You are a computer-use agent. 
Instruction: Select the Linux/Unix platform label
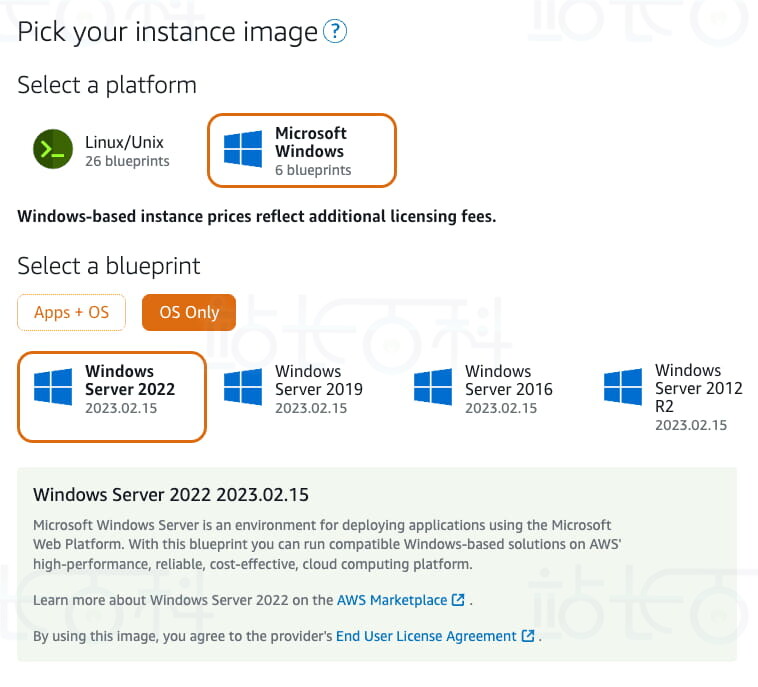tap(124, 142)
